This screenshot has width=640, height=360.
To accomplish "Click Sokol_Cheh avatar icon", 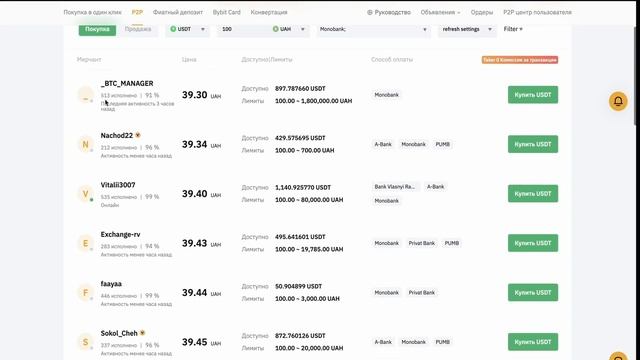I will point(85,342).
